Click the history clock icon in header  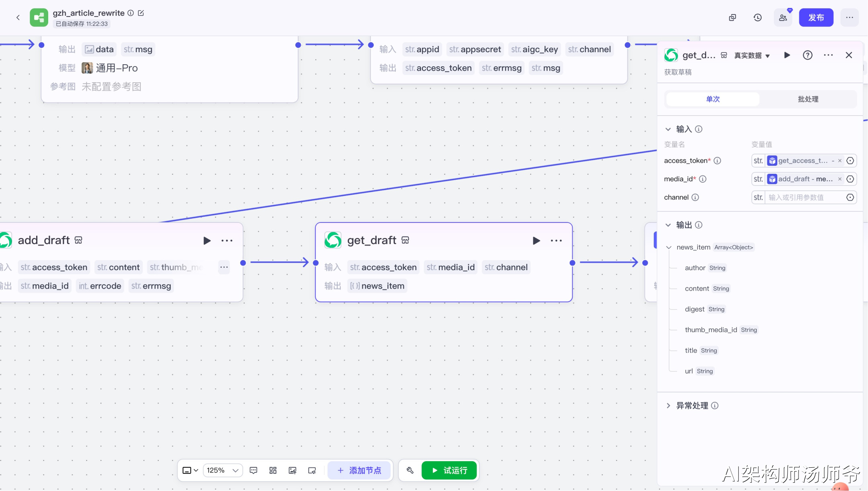point(757,18)
